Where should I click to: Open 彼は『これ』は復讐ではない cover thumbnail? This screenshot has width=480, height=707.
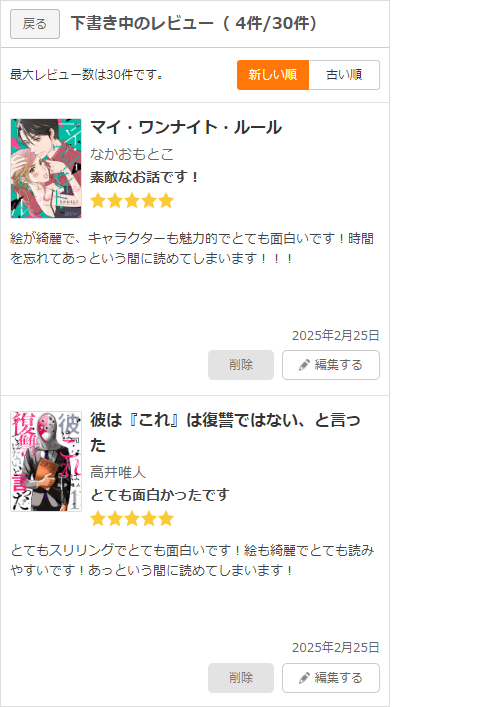(46, 461)
